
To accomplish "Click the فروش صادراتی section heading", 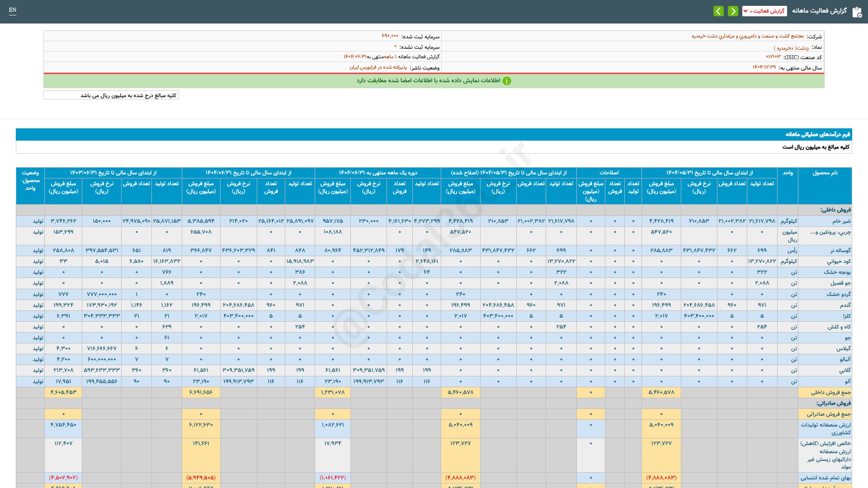I will [833, 403].
